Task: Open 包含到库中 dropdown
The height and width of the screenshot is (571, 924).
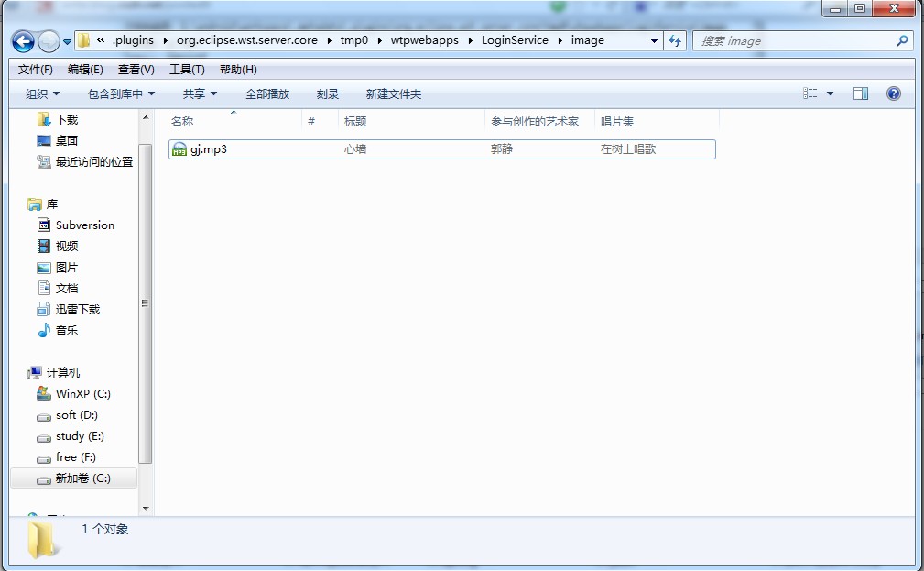Action: point(121,93)
